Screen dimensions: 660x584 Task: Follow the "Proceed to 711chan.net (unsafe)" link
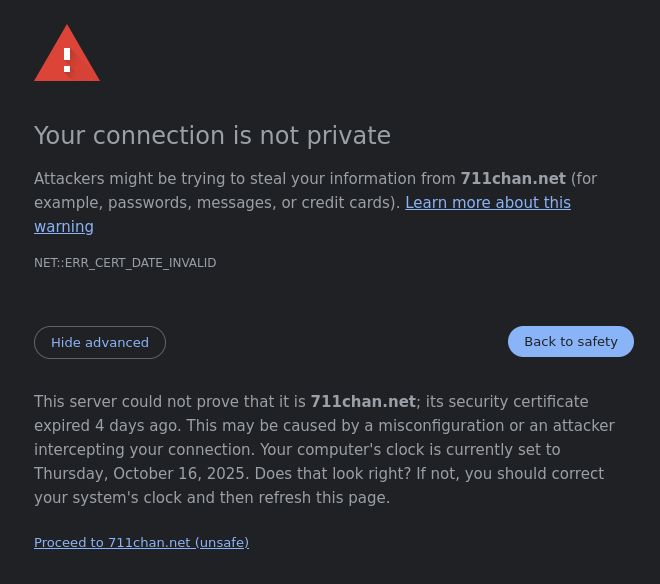pyautogui.click(x=141, y=543)
